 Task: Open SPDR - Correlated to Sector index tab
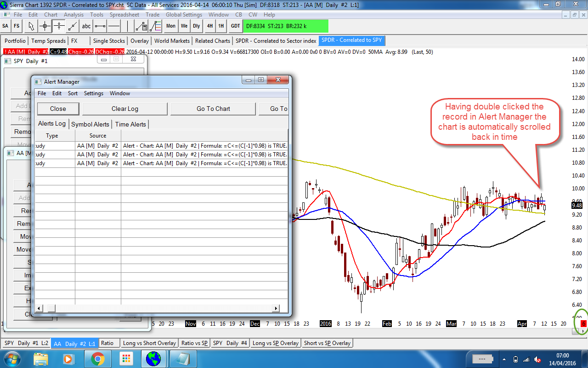click(276, 41)
